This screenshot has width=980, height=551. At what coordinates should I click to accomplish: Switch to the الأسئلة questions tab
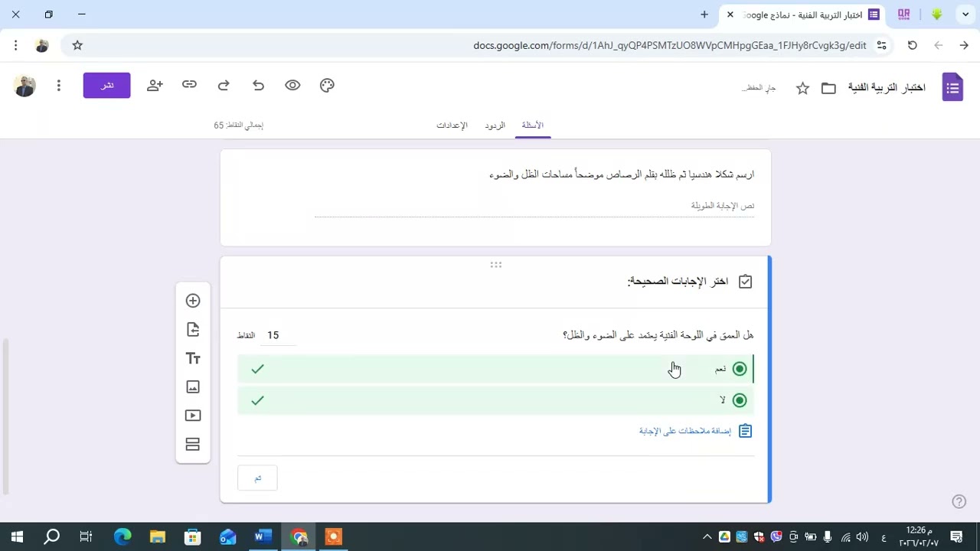click(x=533, y=125)
